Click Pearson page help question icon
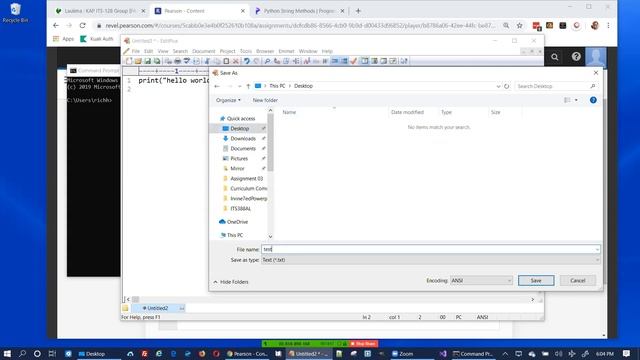Screen dimensions: 640x360 tap(576, 57)
